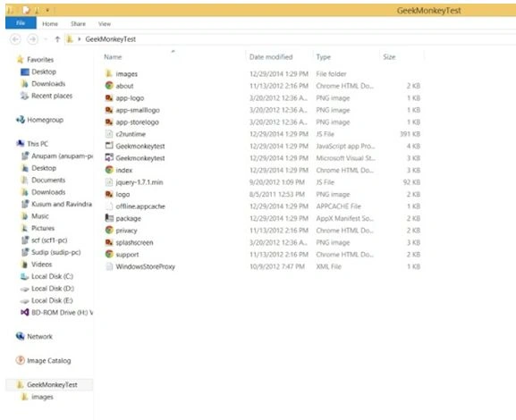Click the AppX Manifest type cell

point(344,218)
